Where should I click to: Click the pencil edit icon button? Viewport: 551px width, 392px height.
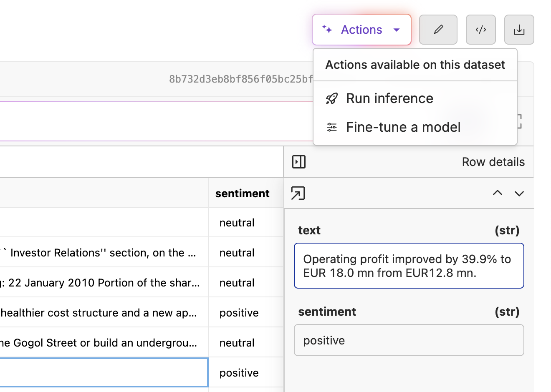[x=438, y=30]
